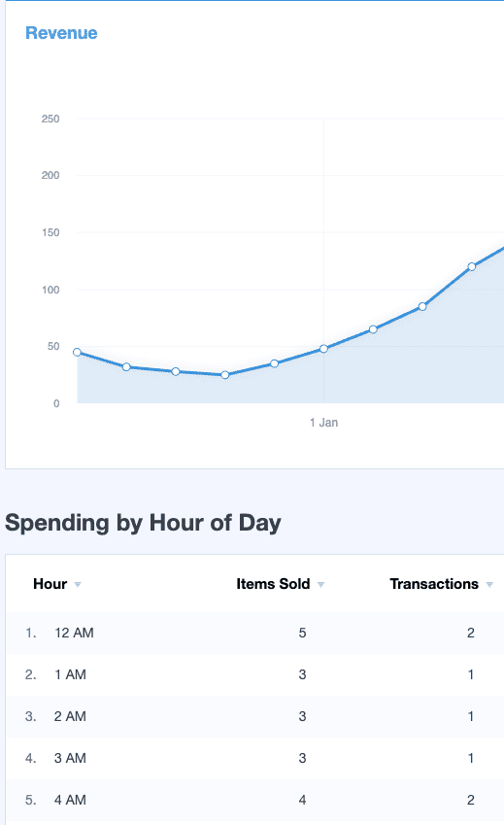Sort table by Items Sold header
This screenshot has width=504, height=825.
point(273,584)
